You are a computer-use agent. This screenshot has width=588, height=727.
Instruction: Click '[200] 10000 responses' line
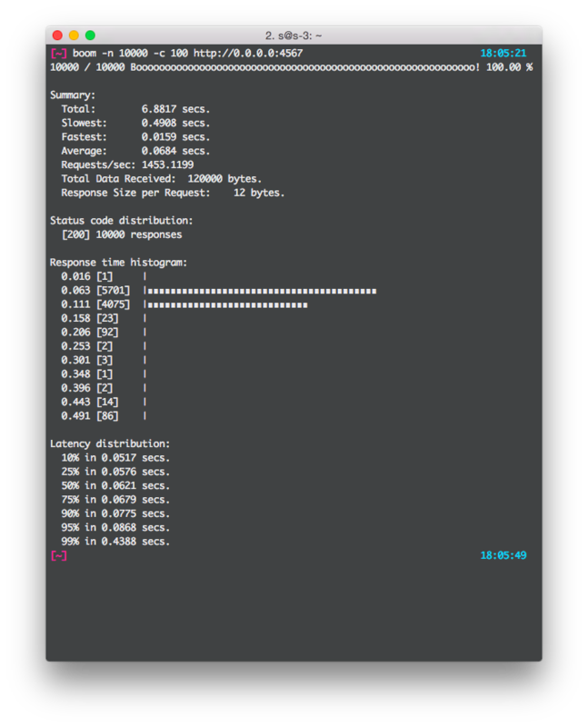pos(122,234)
